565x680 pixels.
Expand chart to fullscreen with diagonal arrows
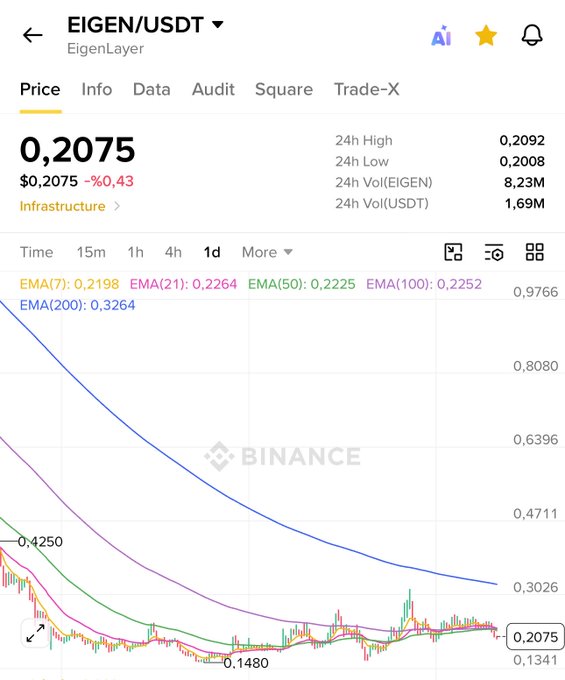pyautogui.click(x=36, y=633)
